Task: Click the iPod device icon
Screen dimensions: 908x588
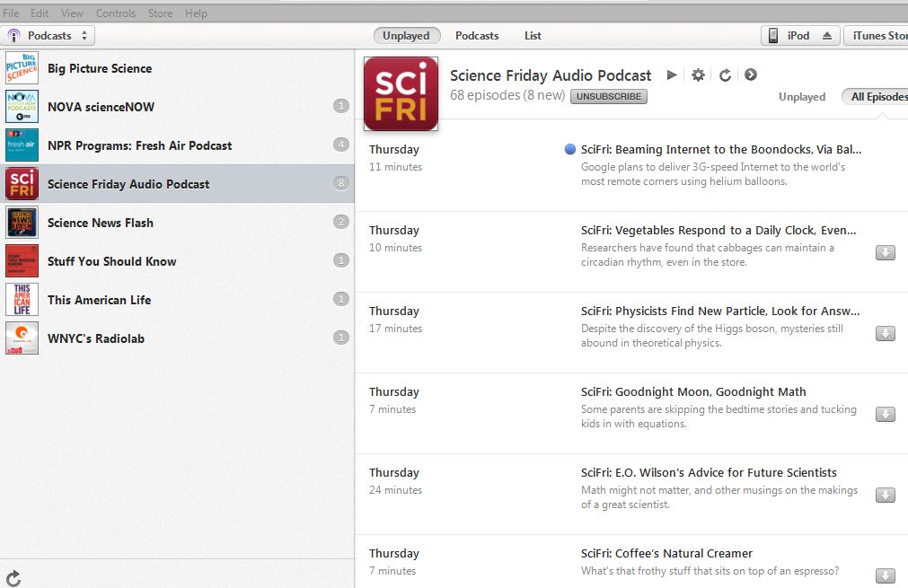Action: [x=773, y=36]
